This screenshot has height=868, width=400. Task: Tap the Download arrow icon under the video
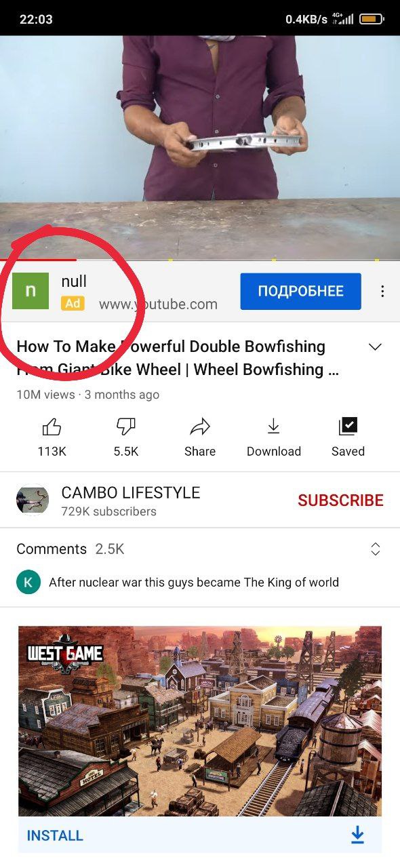[x=273, y=427]
